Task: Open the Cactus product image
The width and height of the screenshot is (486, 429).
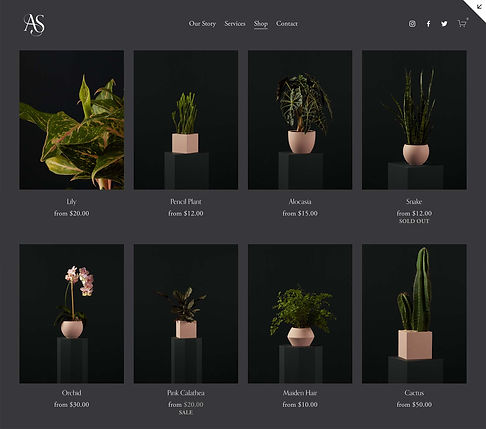Action: click(x=414, y=314)
